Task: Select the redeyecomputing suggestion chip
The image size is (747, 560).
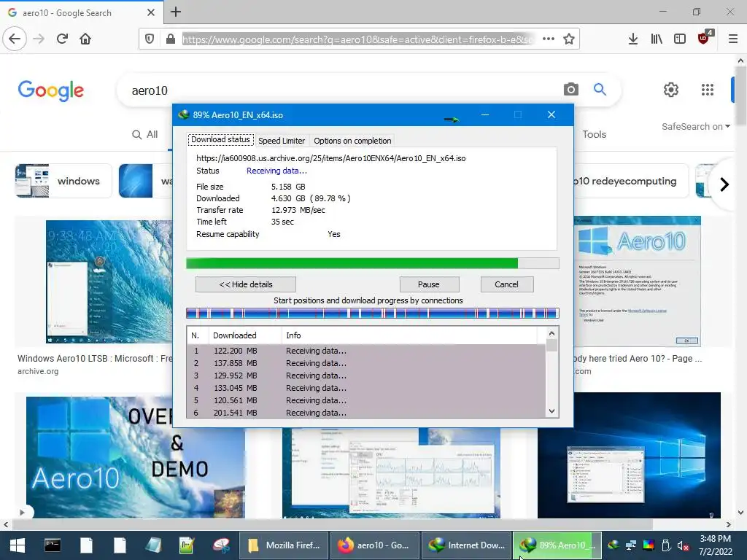Action: (631, 181)
